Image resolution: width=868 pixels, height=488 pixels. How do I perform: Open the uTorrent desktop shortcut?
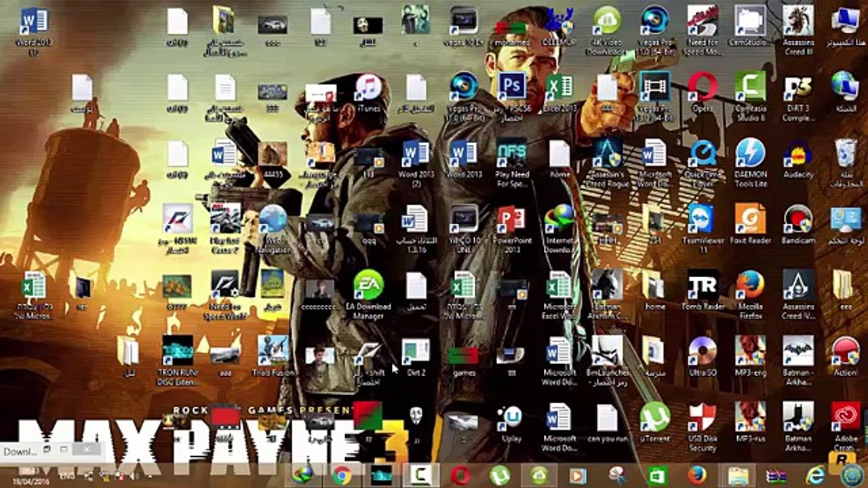pyautogui.click(x=654, y=423)
